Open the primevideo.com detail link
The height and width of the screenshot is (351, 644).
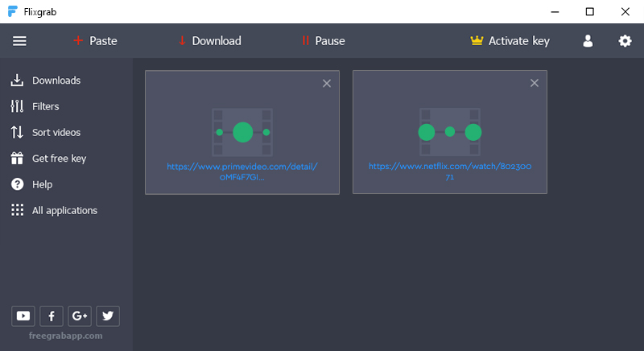(242, 171)
